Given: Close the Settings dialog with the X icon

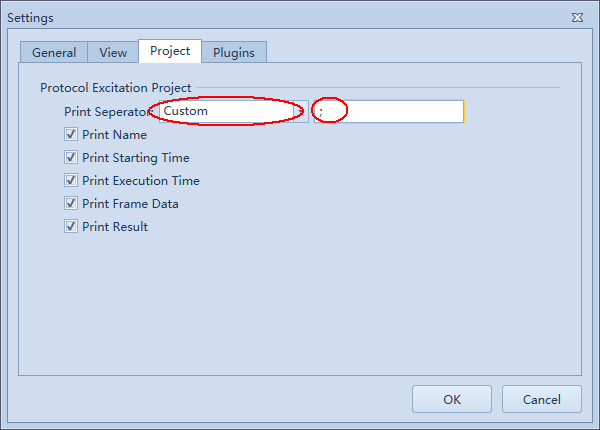Looking at the screenshot, I should tap(577, 18).
